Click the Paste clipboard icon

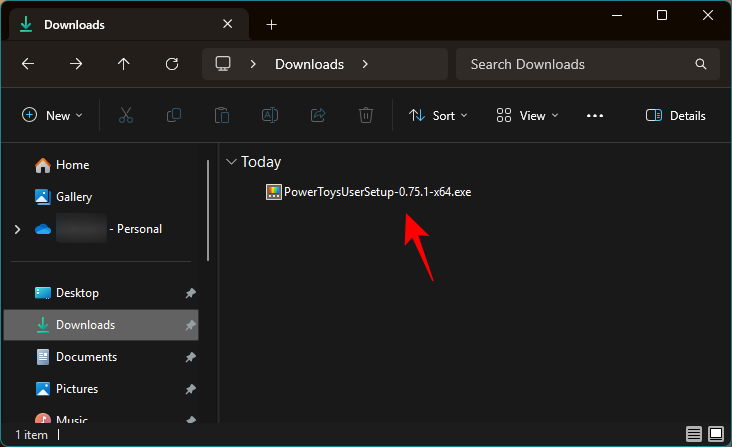222,115
